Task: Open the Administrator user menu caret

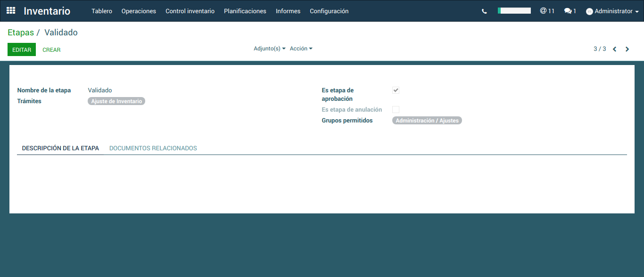Action: pos(637,12)
